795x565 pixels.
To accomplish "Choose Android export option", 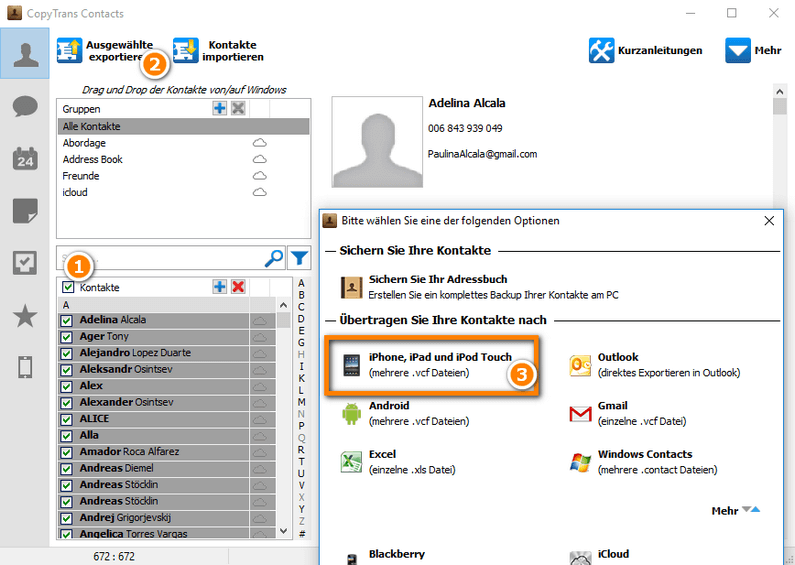I will [x=405, y=413].
